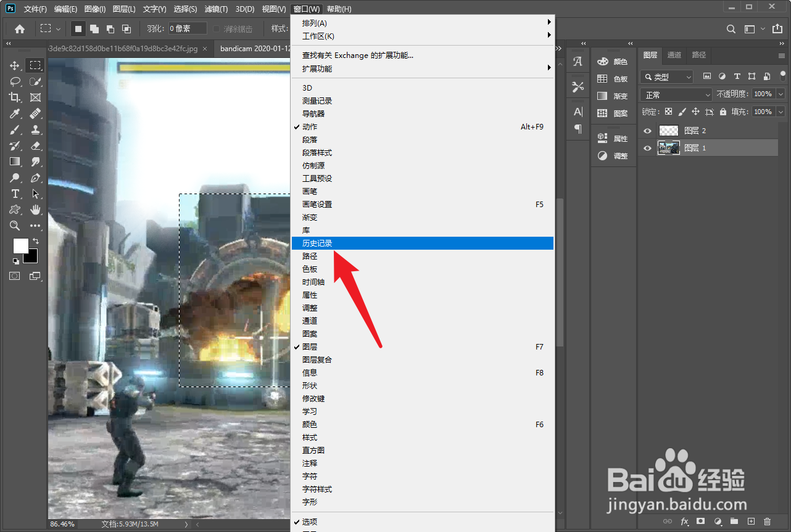Select the Lasso tool
Viewport: 791px width, 532px height.
pyautogui.click(x=15, y=81)
